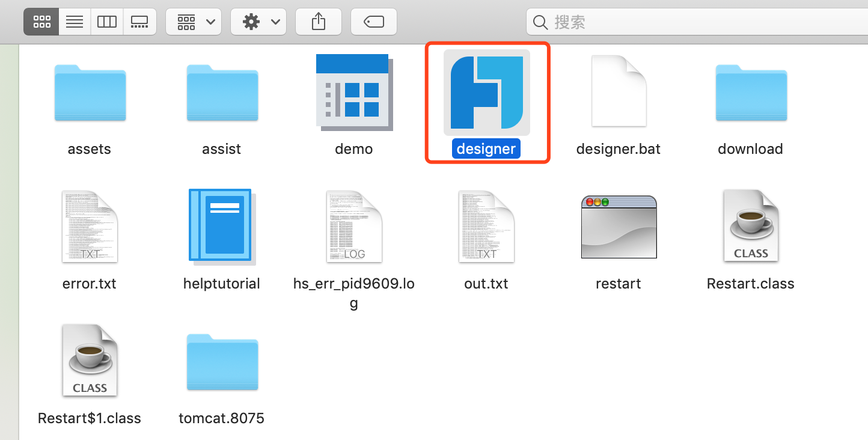Select the helptutorial app icon

(x=222, y=227)
